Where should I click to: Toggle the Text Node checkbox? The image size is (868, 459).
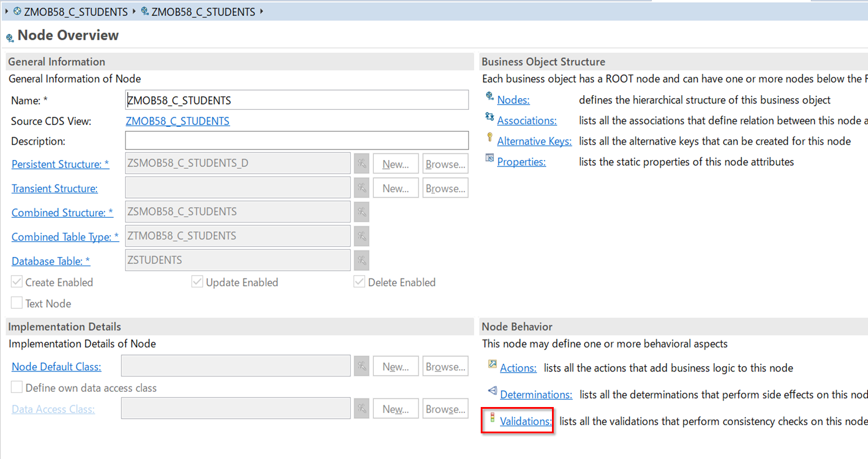tap(17, 303)
